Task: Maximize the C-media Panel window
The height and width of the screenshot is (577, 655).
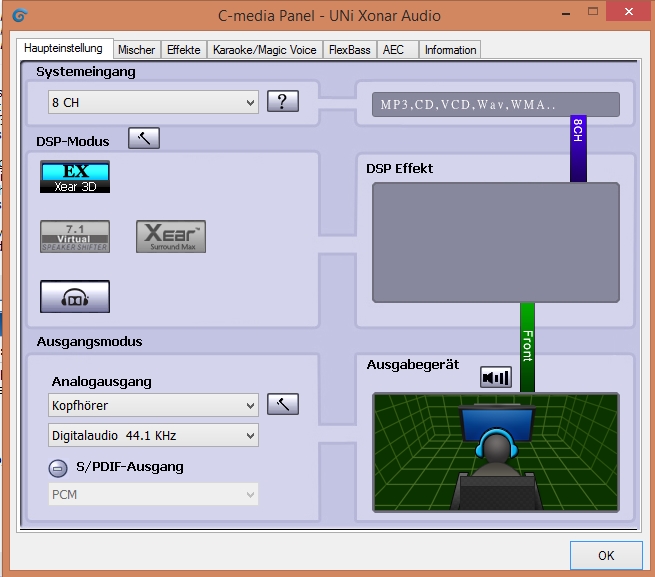Action: point(593,12)
